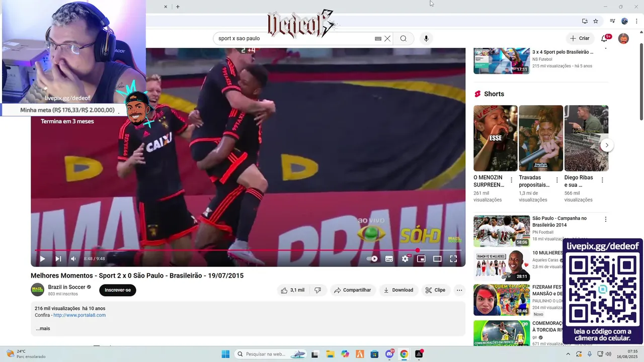Toggle subtitles/closed captions in player

click(x=389, y=259)
